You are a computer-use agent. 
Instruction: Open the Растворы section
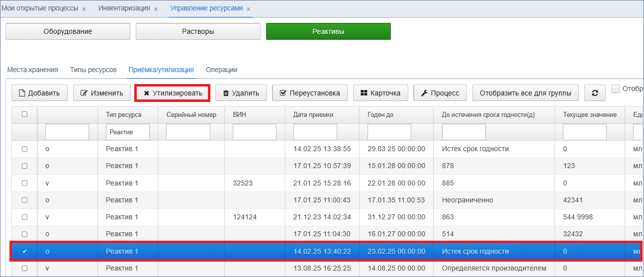click(x=198, y=31)
